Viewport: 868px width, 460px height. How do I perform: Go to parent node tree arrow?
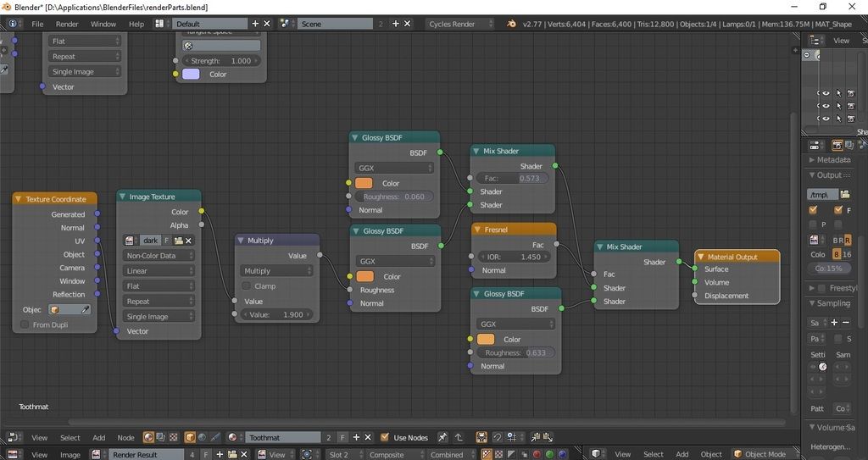pyautogui.click(x=459, y=437)
